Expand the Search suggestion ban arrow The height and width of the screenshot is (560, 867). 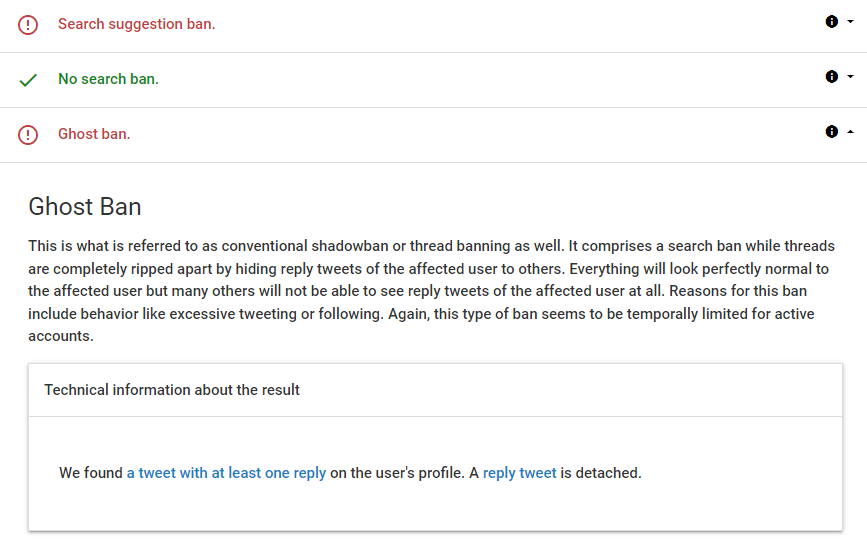(x=850, y=22)
